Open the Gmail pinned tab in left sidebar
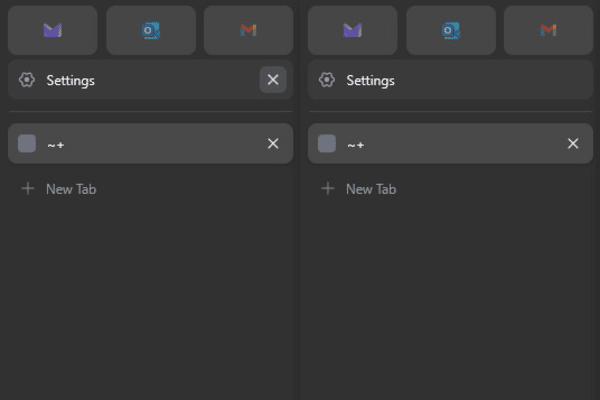This screenshot has width=600, height=400. (248, 30)
